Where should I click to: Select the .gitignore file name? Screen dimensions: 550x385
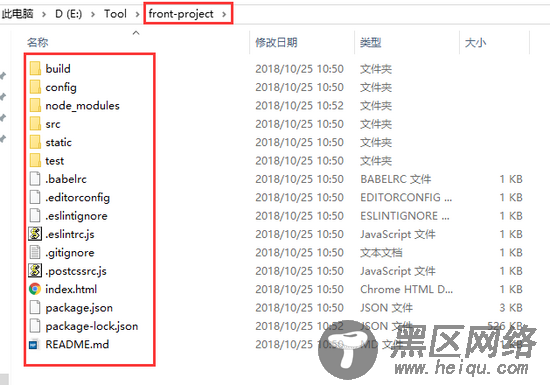click(x=70, y=253)
